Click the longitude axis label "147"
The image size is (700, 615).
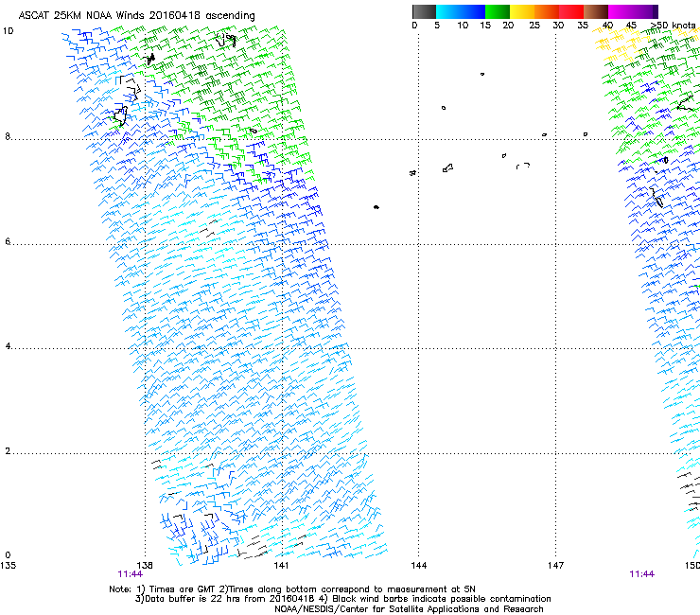coord(555,566)
